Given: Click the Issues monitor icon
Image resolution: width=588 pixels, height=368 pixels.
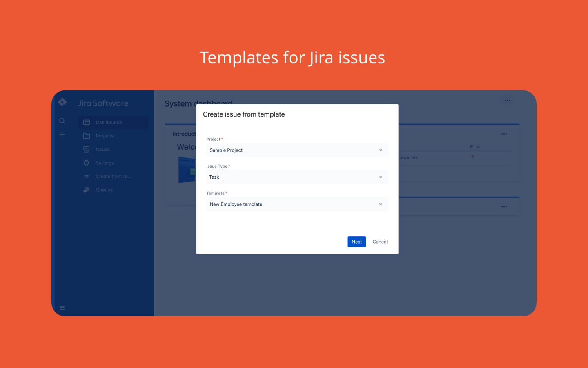Looking at the screenshot, I should tap(87, 149).
